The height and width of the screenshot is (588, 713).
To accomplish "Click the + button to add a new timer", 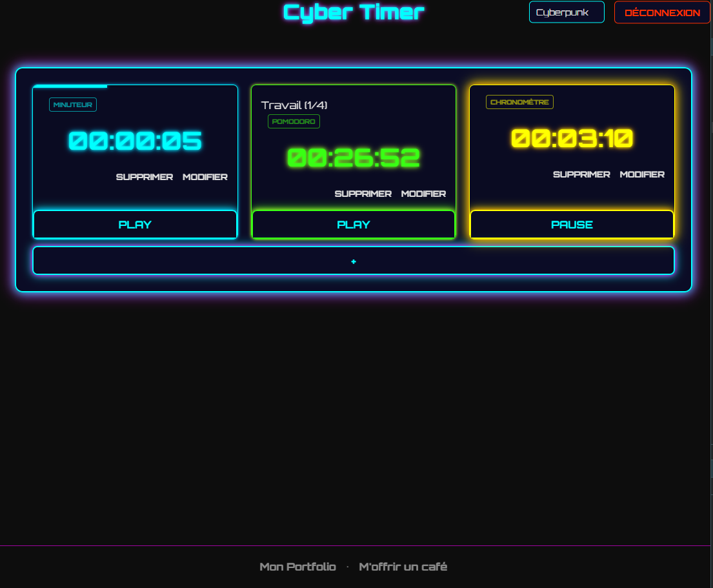I will click(353, 261).
